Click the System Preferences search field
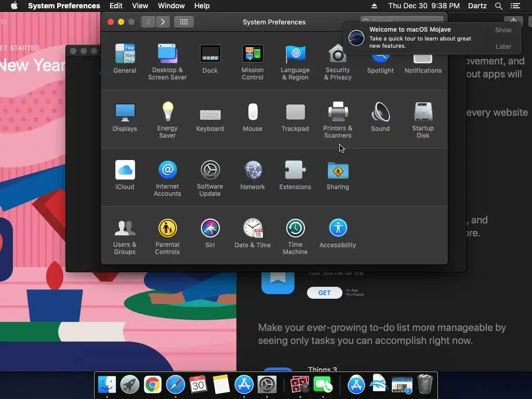The image size is (532, 399). coord(402,20)
